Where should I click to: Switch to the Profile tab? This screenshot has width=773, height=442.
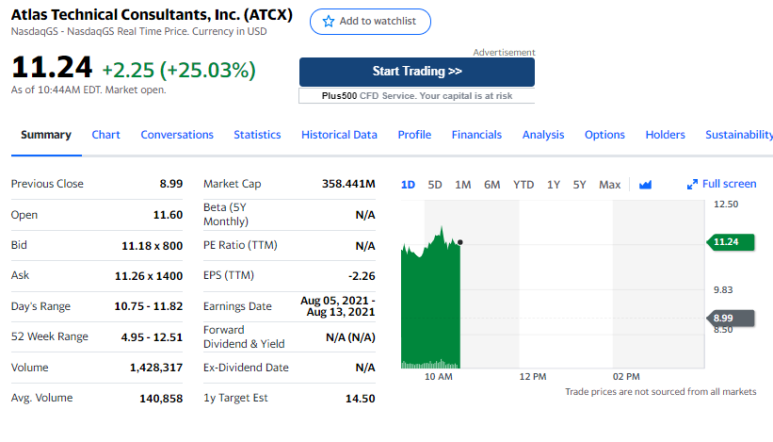[x=415, y=135]
